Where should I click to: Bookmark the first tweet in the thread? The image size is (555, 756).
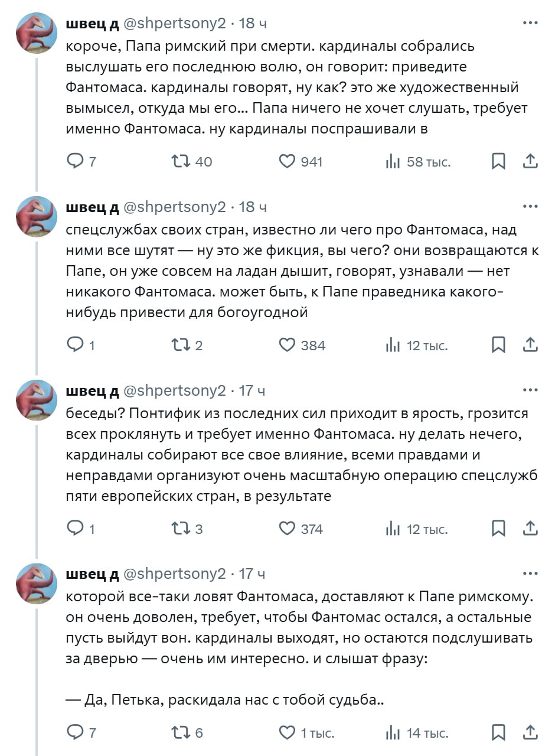point(498,161)
